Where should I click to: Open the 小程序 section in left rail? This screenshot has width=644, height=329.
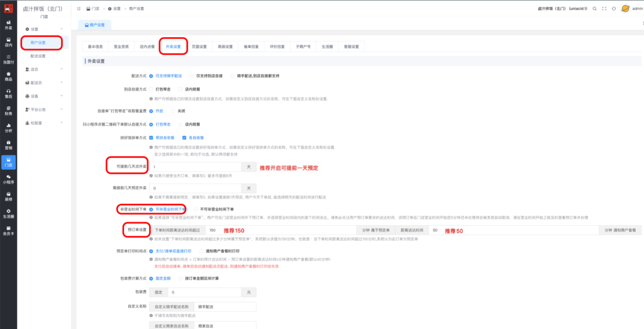[x=8, y=179]
